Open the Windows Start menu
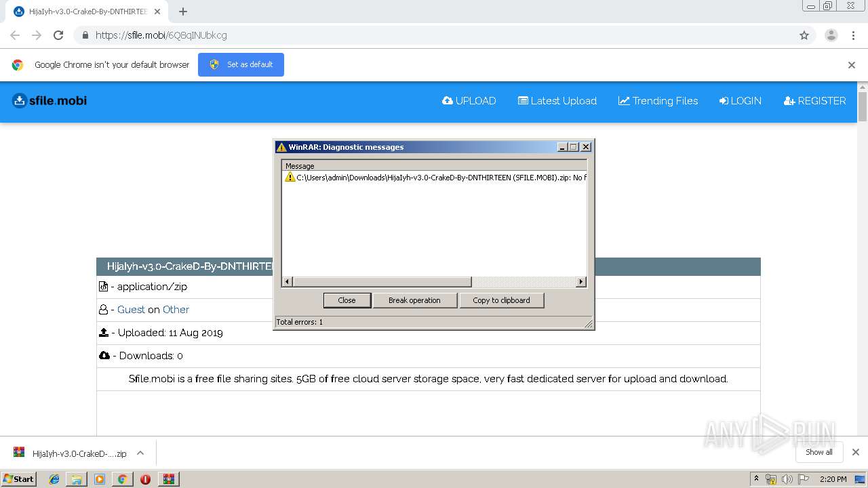 click(19, 479)
